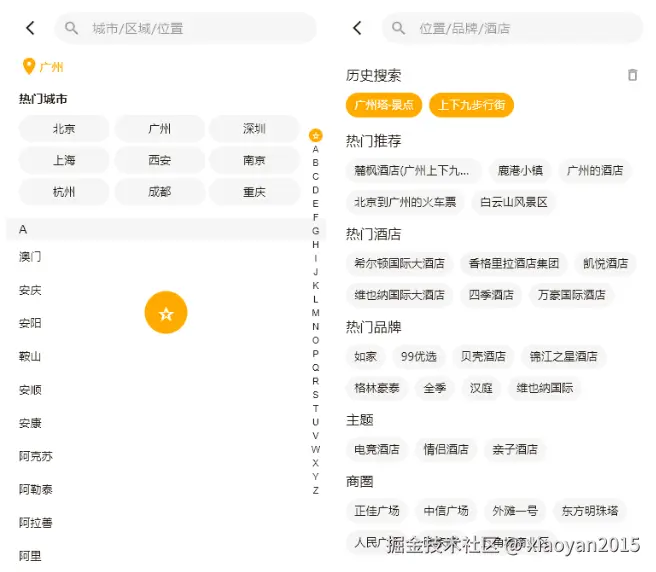This screenshot has height=572, width=656.
Task: Pick theme 电竞酒店
Action: [x=377, y=449]
